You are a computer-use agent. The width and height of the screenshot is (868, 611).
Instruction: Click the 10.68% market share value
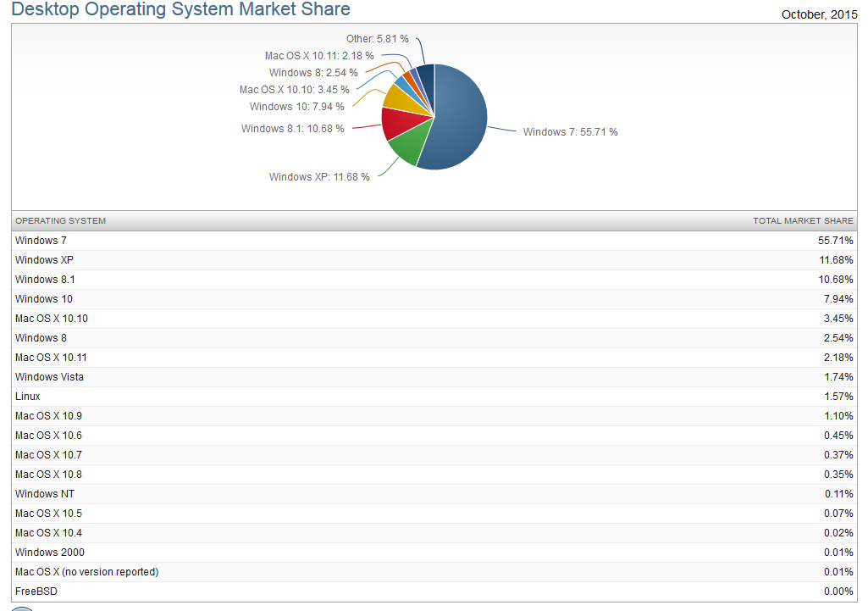(835, 279)
